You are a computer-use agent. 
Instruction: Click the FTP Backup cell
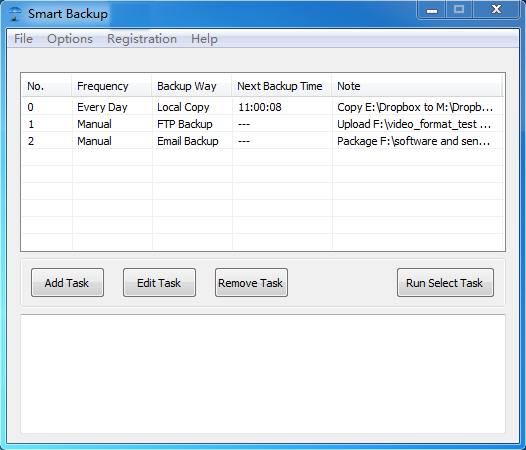tap(185, 124)
